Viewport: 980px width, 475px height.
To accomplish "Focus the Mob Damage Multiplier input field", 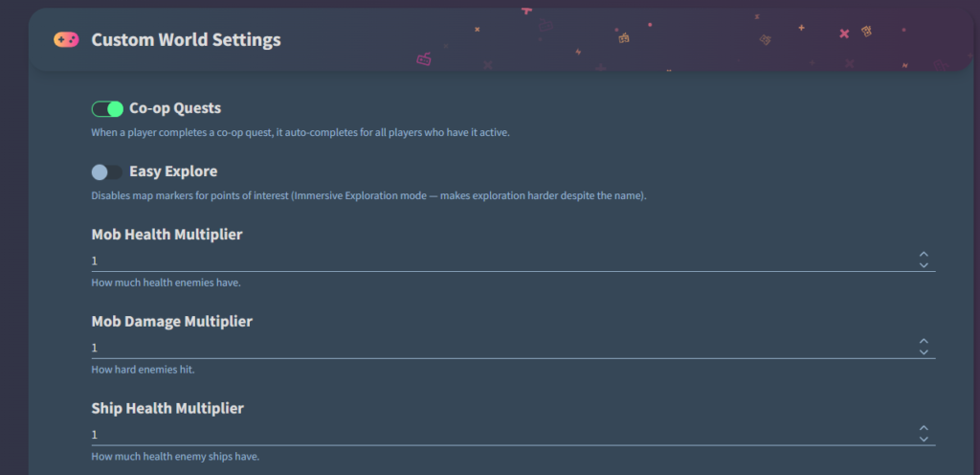I will tap(498, 348).
